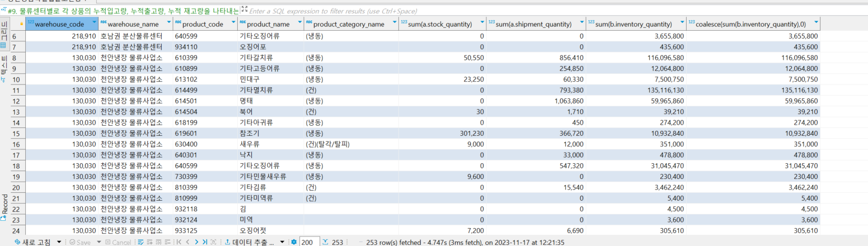Jump to the last row icon
The width and height of the screenshot is (868, 246).
click(205, 242)
